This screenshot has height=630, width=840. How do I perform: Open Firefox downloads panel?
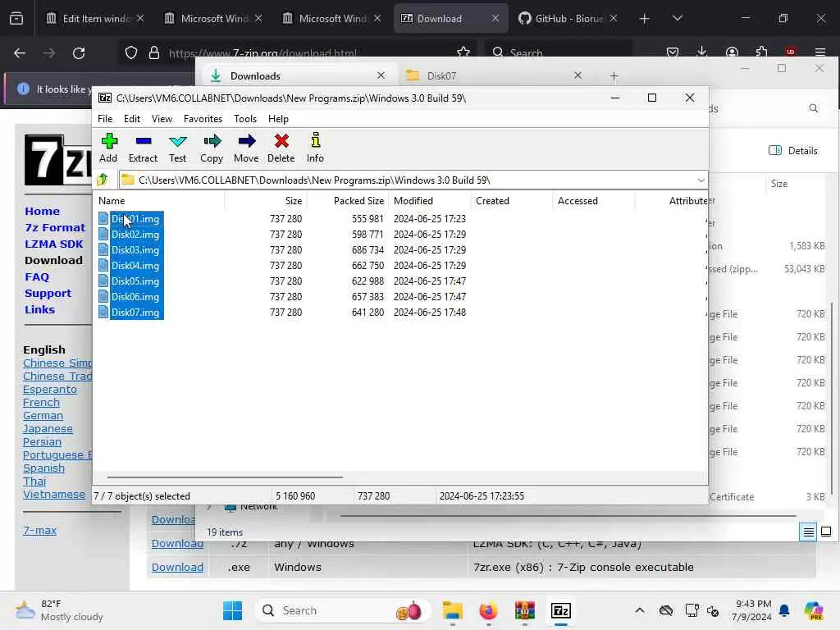pyautogui.click(x=702, y=52)
